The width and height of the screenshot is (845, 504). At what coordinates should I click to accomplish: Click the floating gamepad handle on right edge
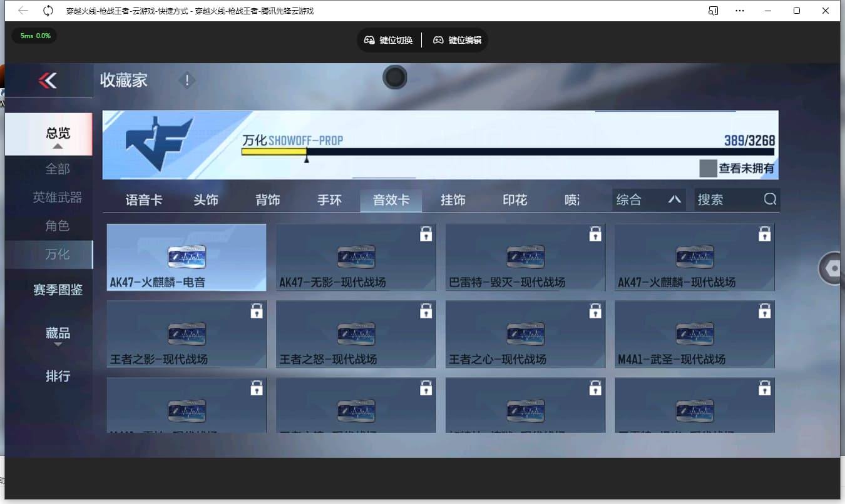(x=832, y=268)
